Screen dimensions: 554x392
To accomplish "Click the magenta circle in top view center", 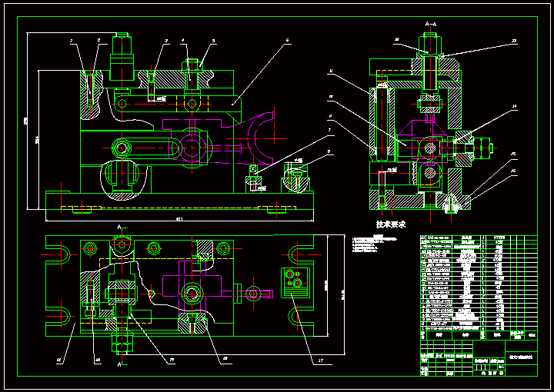I will pyautogui.click(x=192, y=291).
